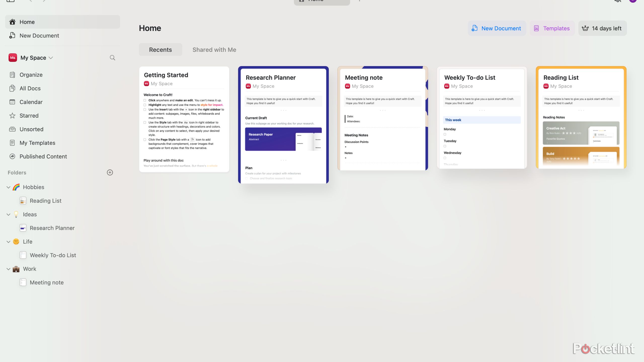The image size is (644, 362).
Task: Click the 14 days left trial button
Action: (602, 28)
